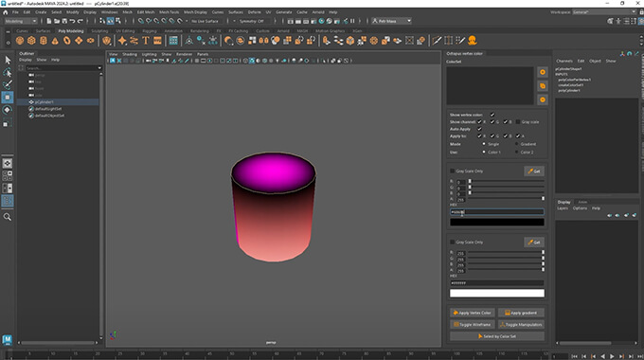Open the Workspace General dropdown
This screenshot has height=360, width=644.
604,12
